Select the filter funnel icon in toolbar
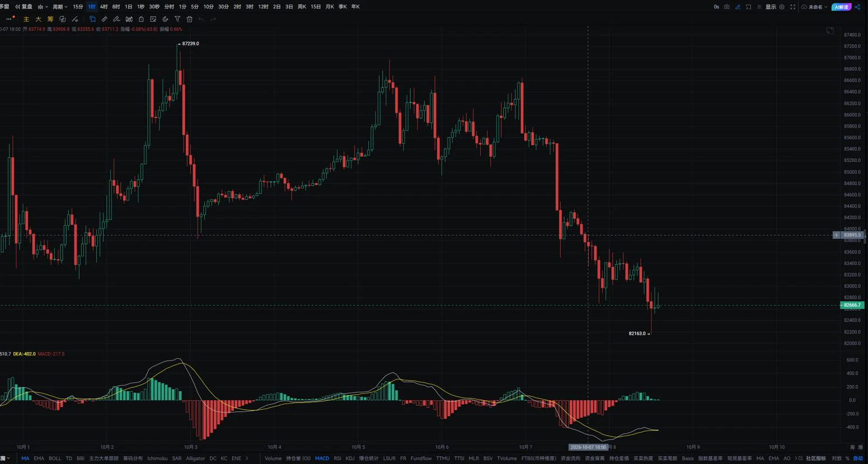868x464 pixels. (177, 19)
